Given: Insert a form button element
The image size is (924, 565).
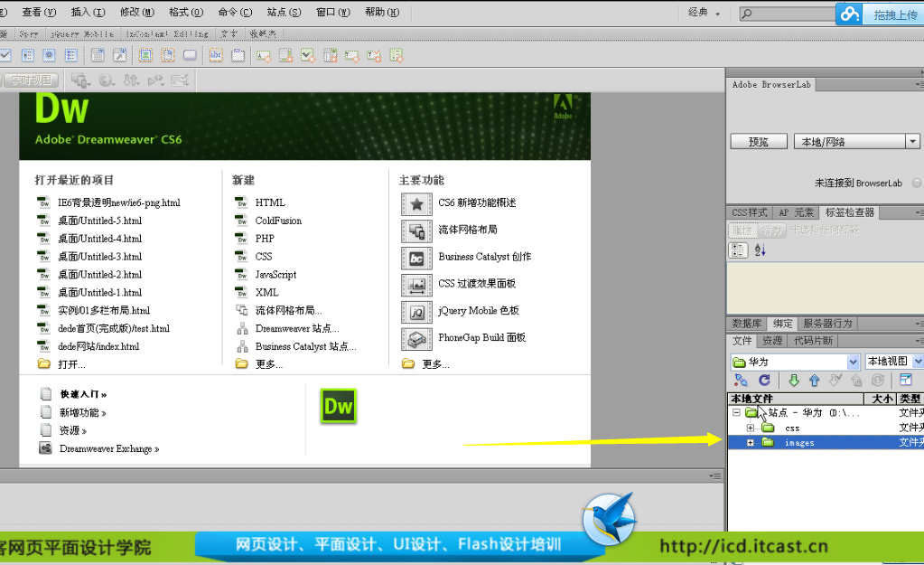Looking at the screenshot, I should (x=190, y=55).
